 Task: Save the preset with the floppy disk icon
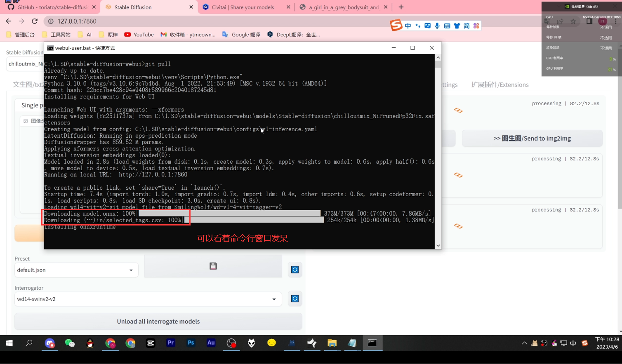(x=213, y=266)
